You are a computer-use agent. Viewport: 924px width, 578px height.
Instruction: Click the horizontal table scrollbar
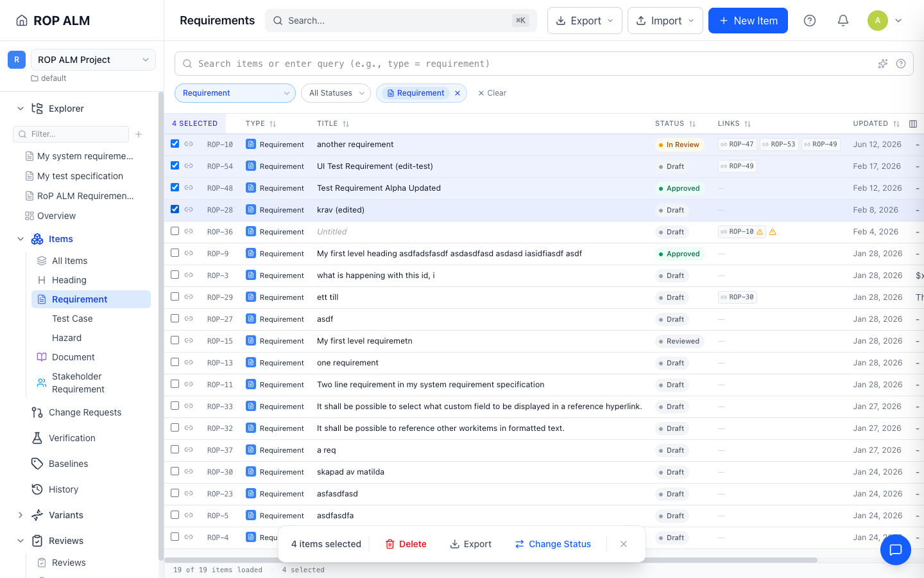491,560
